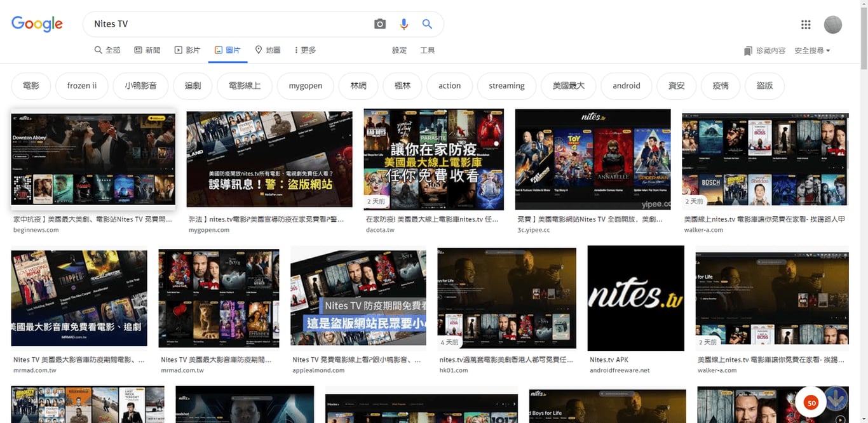Filter by the frozen ii chip
Viewport: 868px width, 423px height.
tap(82, 86)
